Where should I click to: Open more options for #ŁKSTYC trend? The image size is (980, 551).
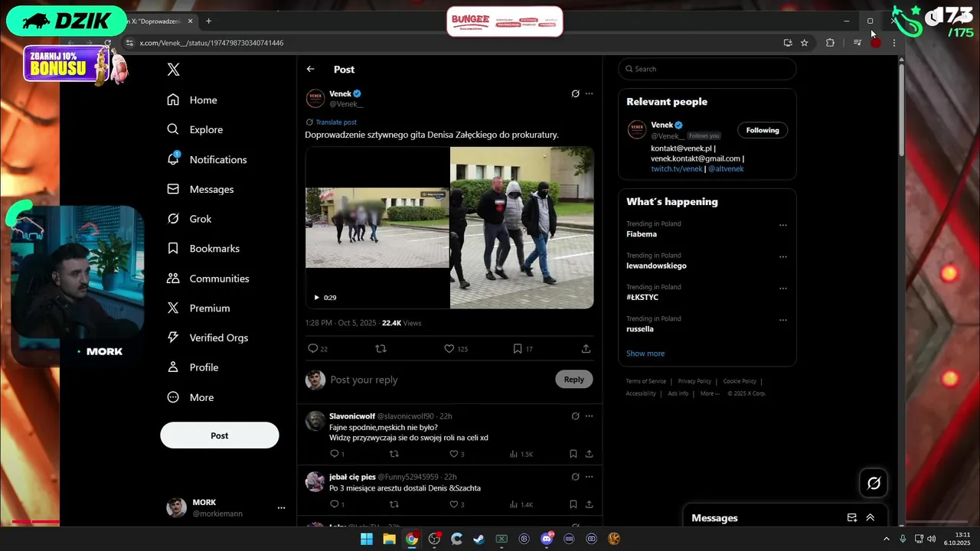[782, 289]
